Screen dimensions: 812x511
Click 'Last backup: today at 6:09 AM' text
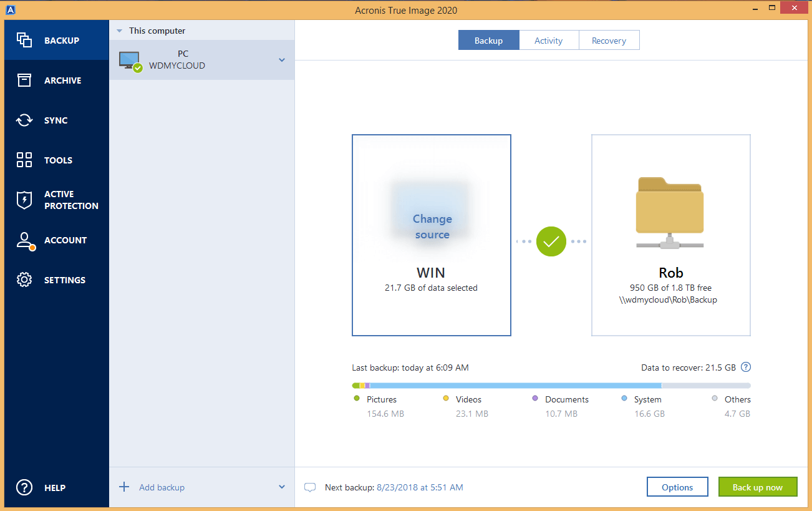tap(410, 367)
